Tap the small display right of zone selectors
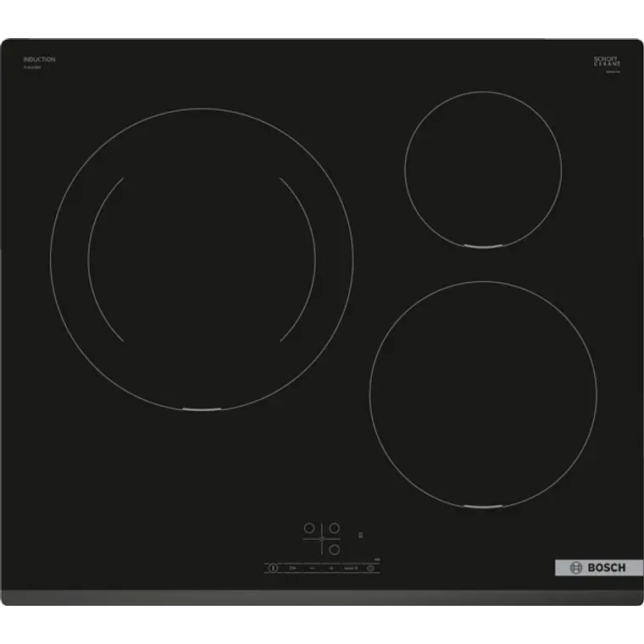This screenshot has height=644, width=644. point(361,535)
